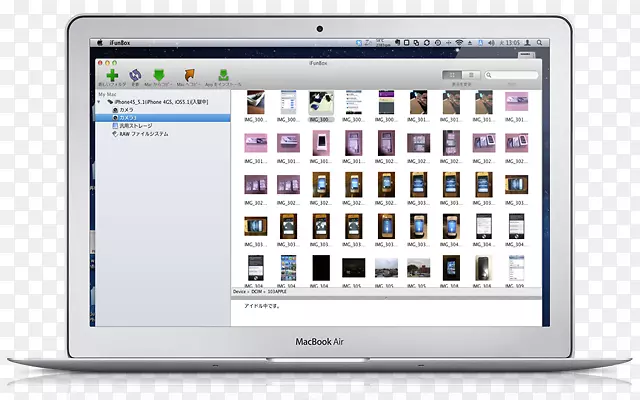
Task: Open the Apple menu in the menu bar
Action: tap(99, 43)
